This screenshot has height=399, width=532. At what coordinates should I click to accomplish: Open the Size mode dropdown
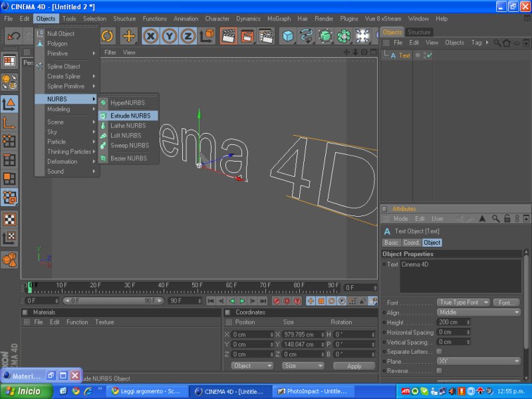click(303, 366)
